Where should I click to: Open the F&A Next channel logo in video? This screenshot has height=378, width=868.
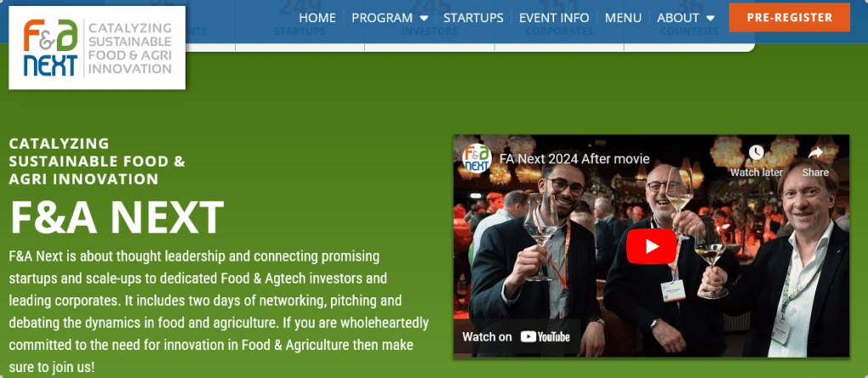pos(477,159)
